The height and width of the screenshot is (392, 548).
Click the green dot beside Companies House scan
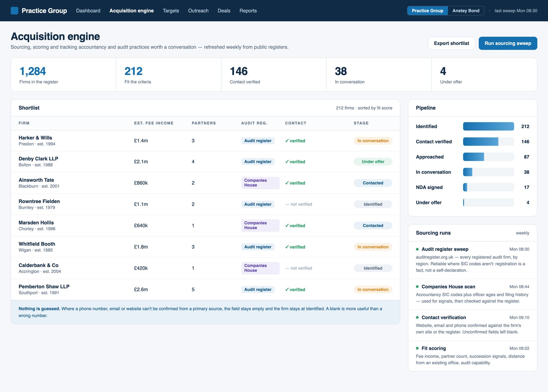pyautogui.click(x=417, y=286)
